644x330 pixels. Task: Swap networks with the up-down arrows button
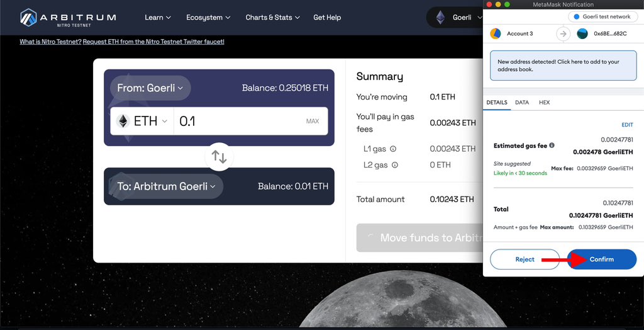219,157
